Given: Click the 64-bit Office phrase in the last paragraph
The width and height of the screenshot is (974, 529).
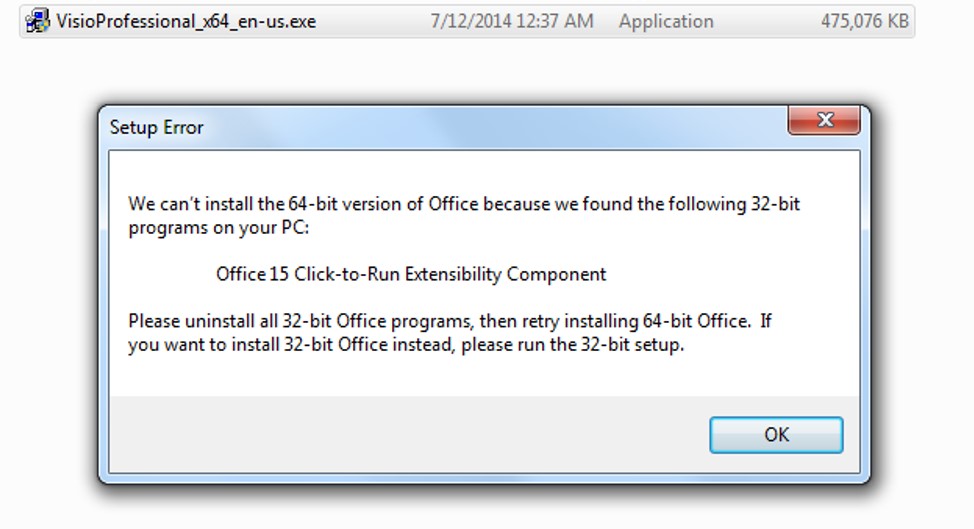Looking at the screenshot, I should coord(696,321).
